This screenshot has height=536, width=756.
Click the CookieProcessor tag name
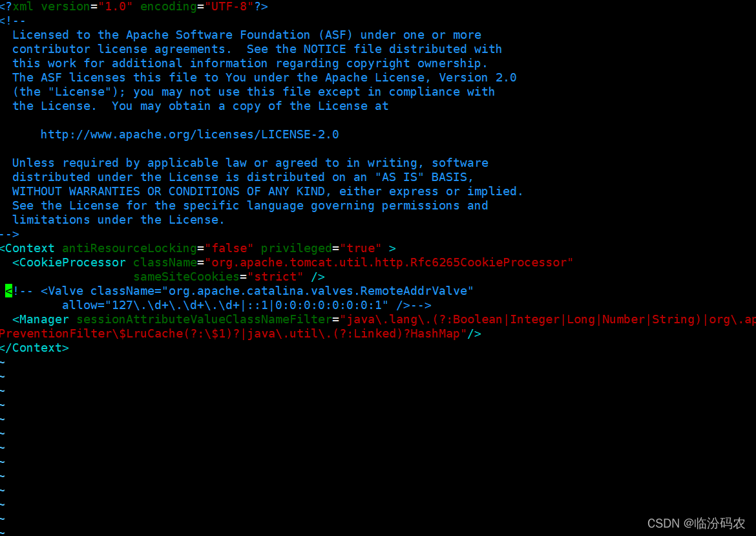tap(72, 263)
